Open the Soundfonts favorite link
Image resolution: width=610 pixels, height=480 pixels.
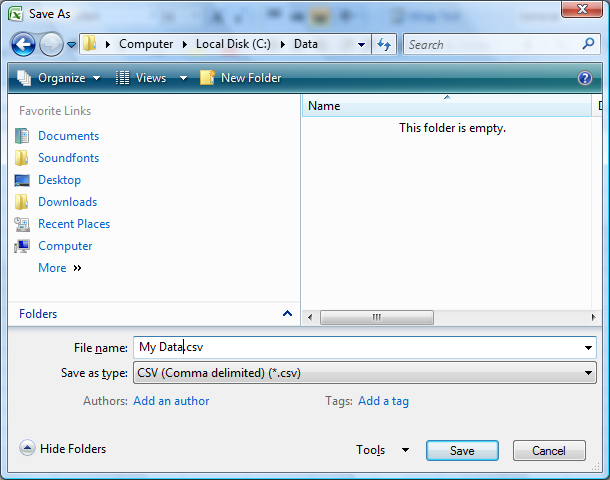point(68,158)
